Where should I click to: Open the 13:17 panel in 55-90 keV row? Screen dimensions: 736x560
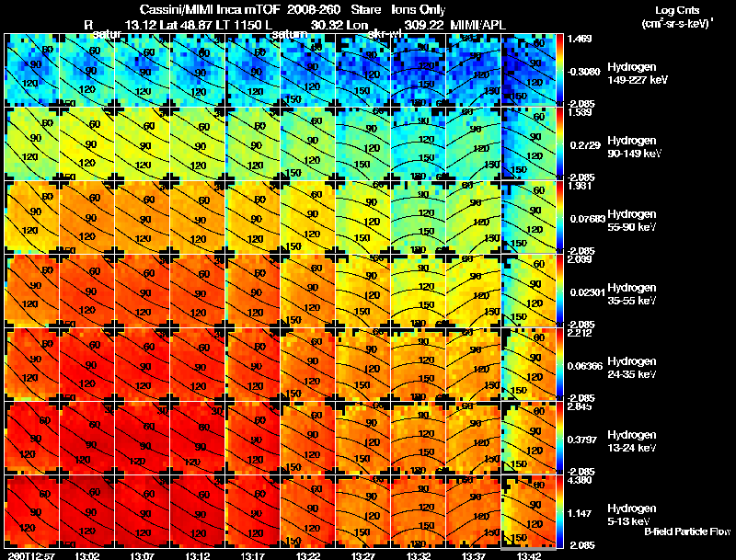click(x=252, y=218)
